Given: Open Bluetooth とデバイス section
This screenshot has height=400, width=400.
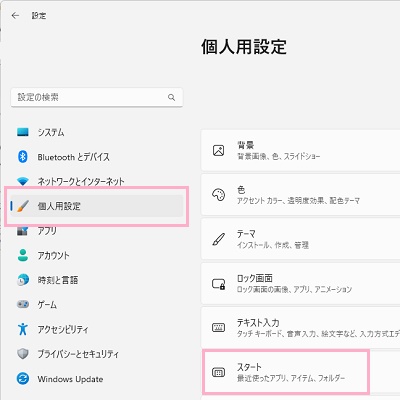Looking at the screenshot, I should 97,157.
